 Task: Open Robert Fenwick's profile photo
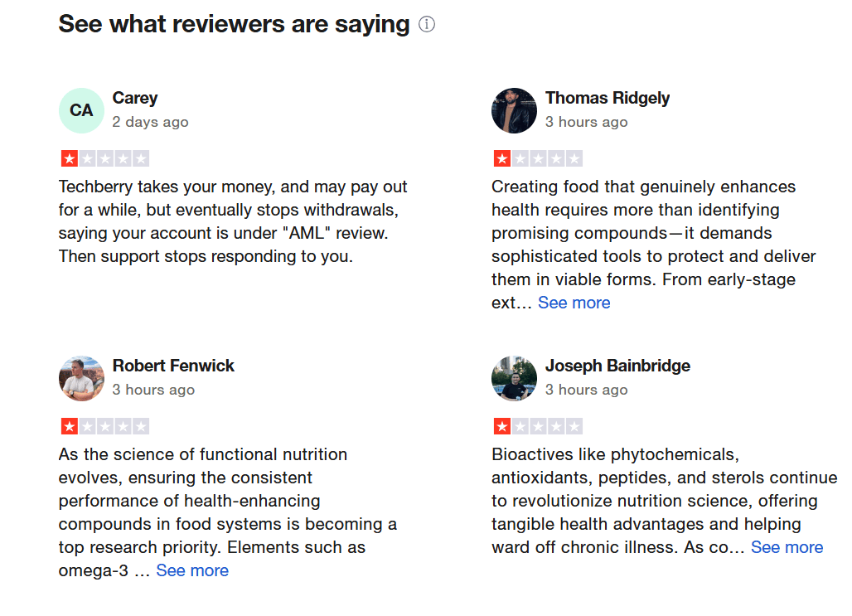[81, 378]
